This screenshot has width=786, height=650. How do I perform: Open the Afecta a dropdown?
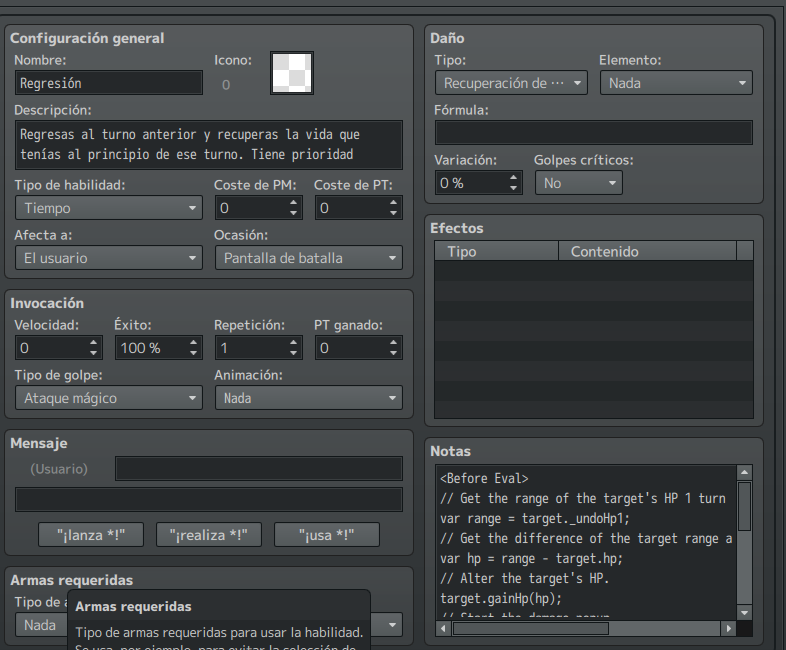pyautogui.click(x=109, y=258)
